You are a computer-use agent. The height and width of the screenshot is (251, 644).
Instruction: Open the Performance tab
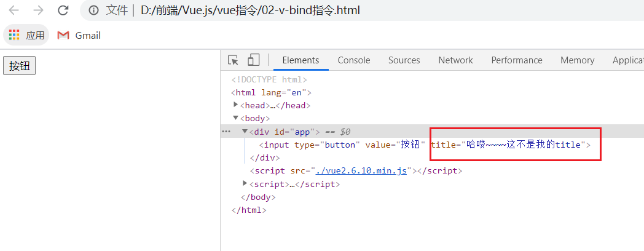517,60
